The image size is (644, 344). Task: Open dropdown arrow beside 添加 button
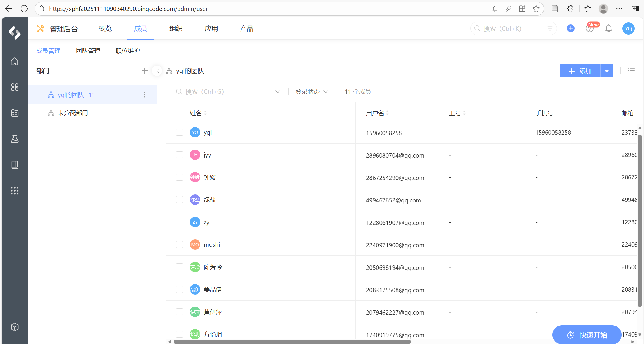pos(607,71)
